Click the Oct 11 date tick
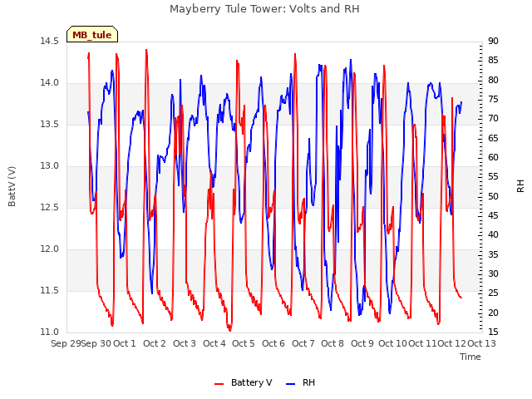This screenshot has height=399, width=532. (x=422, y=343)
